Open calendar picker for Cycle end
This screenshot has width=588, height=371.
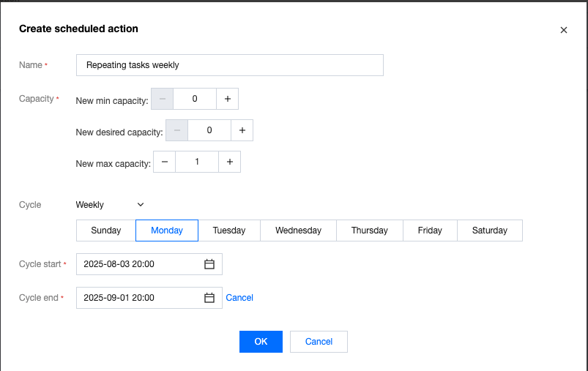point(209,298)
